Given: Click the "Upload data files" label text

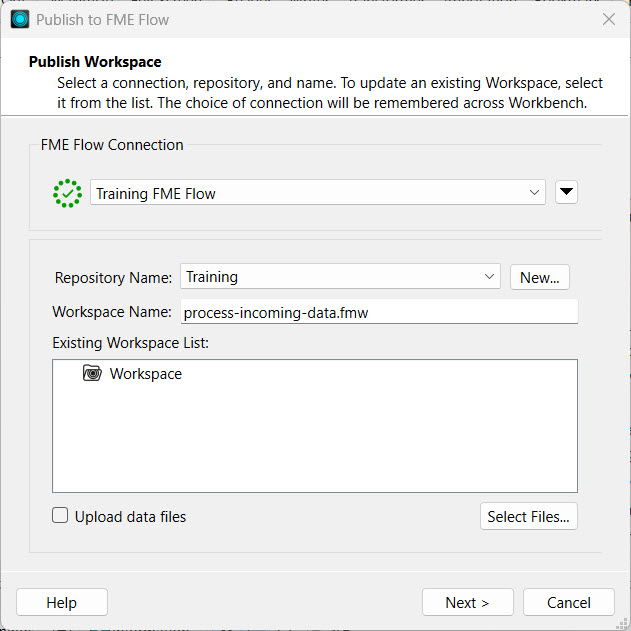Looking at the screenshot, I should click(x=130, y=517).
